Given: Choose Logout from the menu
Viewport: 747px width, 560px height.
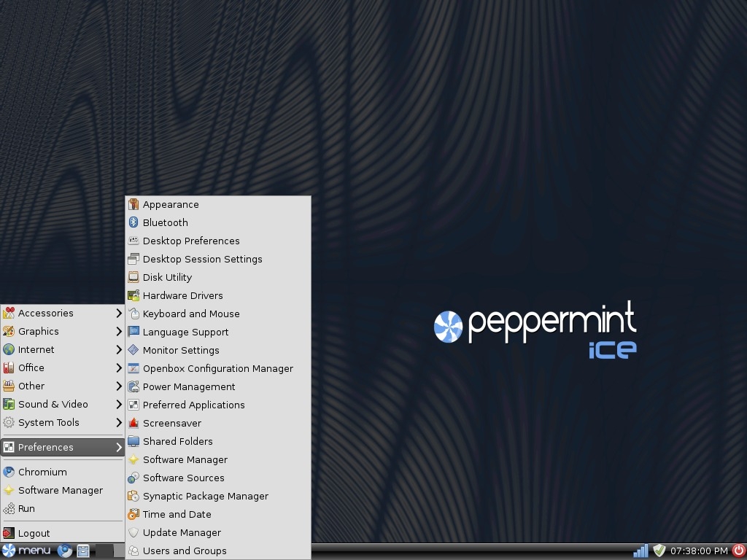Looking at the screenshot, I should coord(63,533).
